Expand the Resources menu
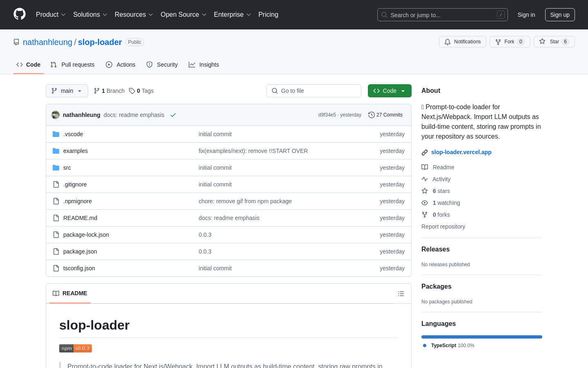 tap(134, 14)
